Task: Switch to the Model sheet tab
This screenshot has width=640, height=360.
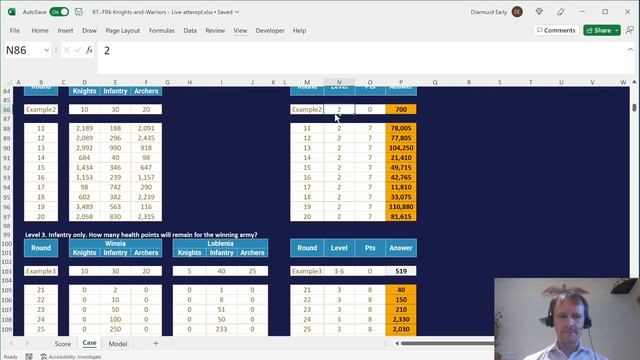Action: tap(118, 344)
